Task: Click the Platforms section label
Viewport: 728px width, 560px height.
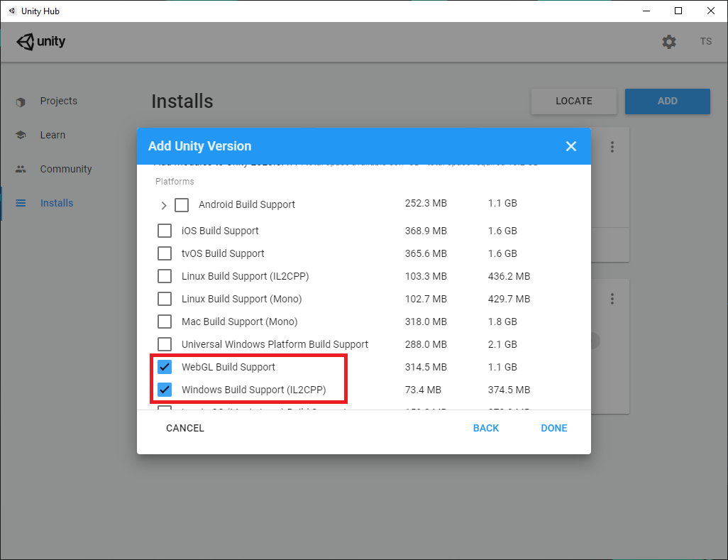Action: tap(175, 182)
